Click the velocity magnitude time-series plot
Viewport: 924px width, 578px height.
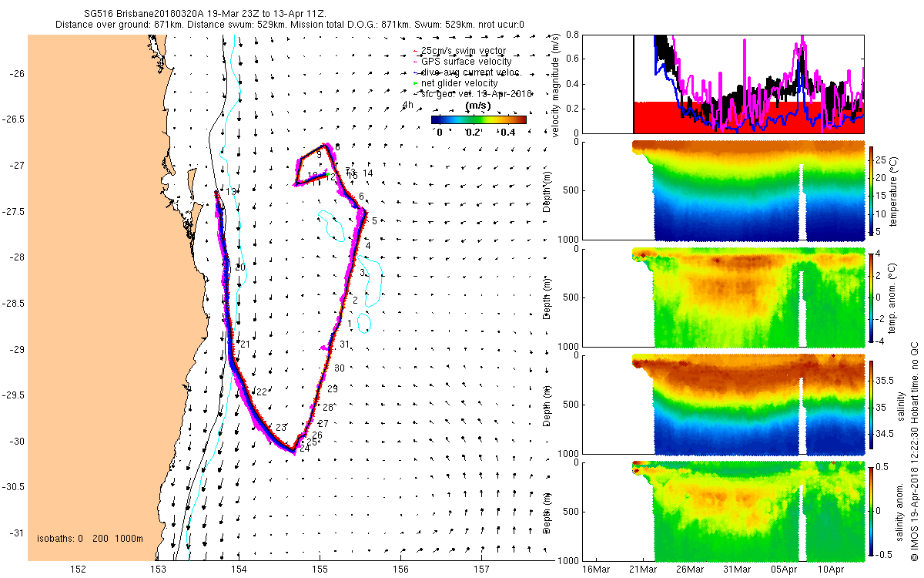click(x=724, y=84)
